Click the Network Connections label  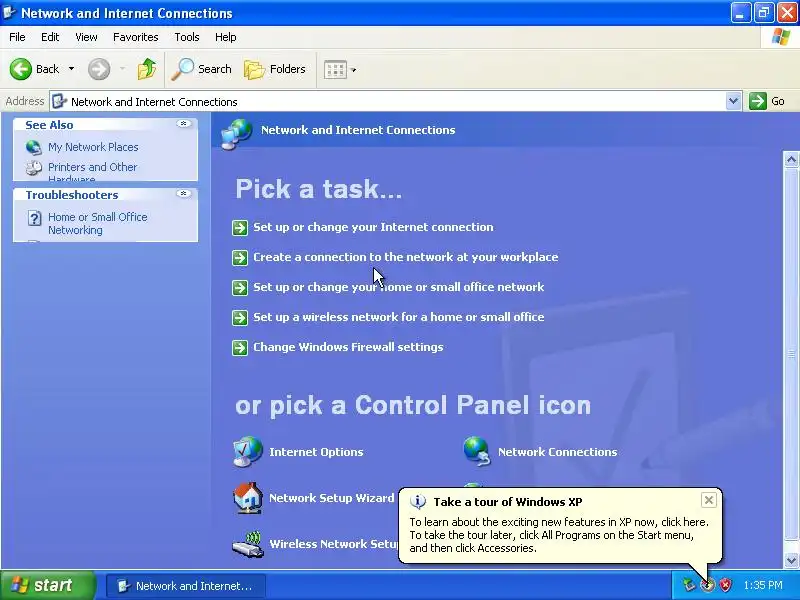tap(558, 452)
